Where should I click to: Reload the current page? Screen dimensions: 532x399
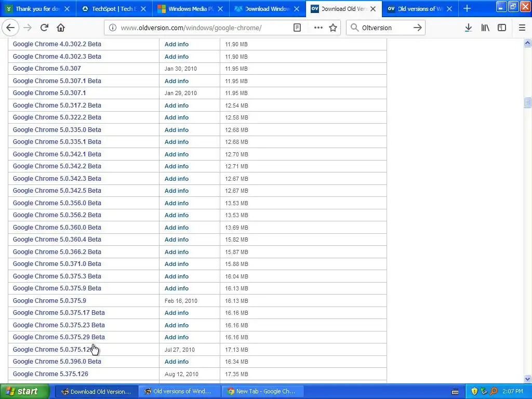(x=44, y=28)
